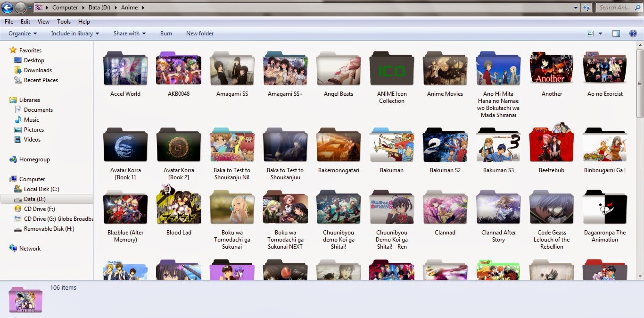Open Boku wa Tomodachi ga Sukunai NEXT folder
Viewport: 644px width, 318px height.
point(285,207)
